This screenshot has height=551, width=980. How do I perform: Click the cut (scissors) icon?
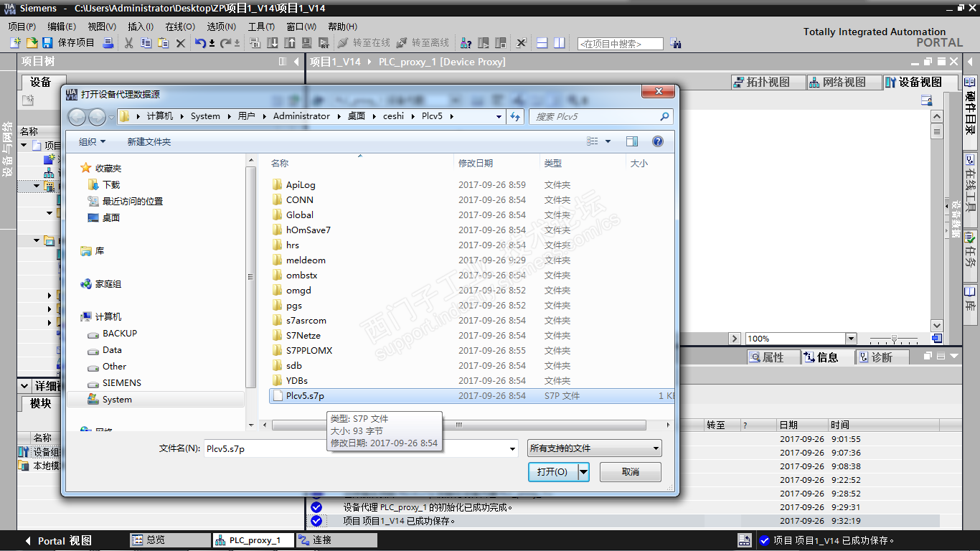click(129, 43)
